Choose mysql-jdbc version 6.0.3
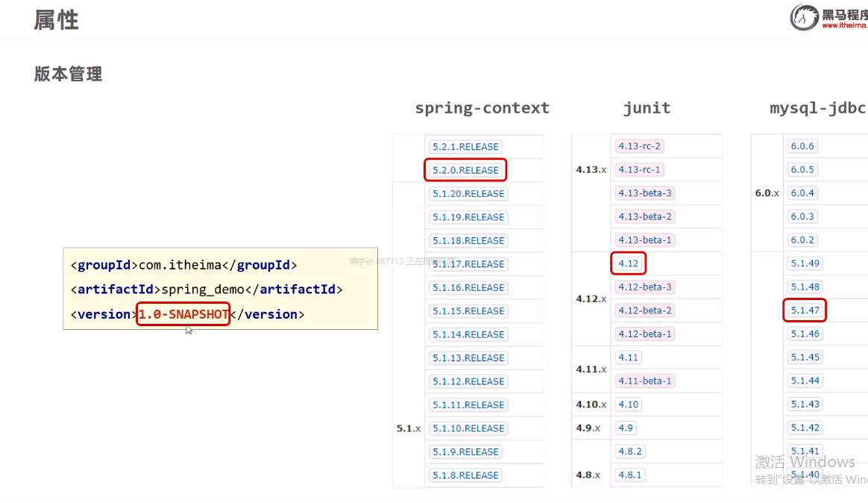 click(802, 216)
